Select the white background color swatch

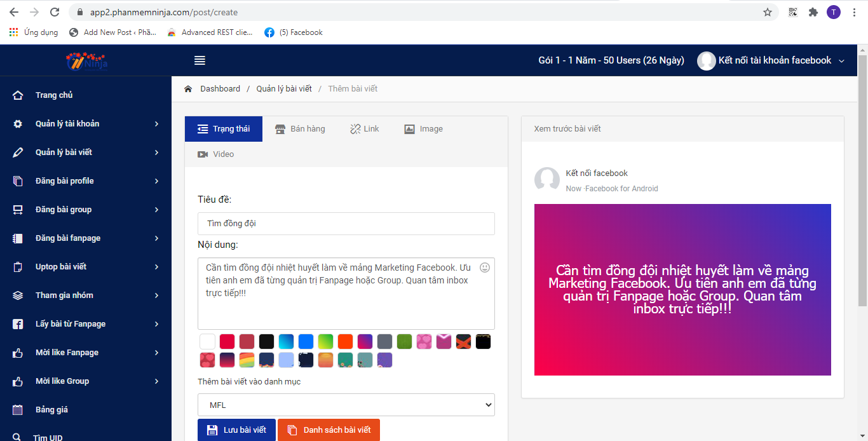(207, 342)
